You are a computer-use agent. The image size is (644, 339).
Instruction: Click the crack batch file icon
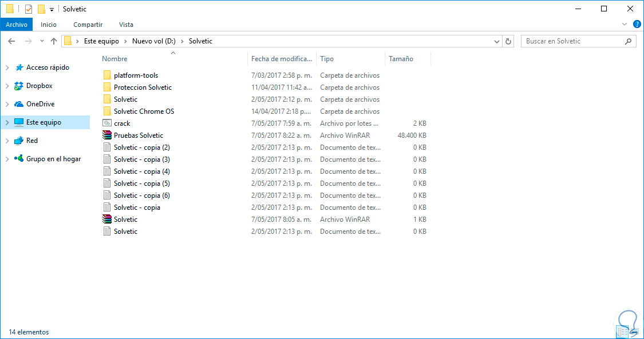(x=107, y=123)
